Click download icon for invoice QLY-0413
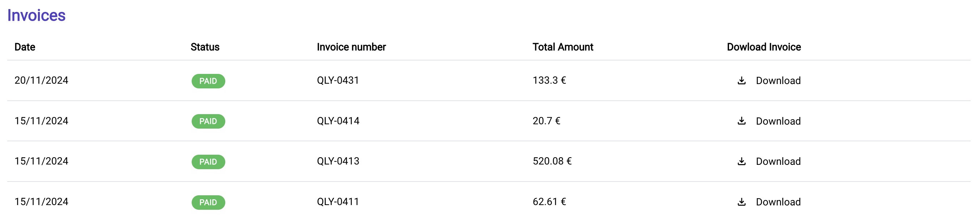980x221 pixels. point(741,162)
